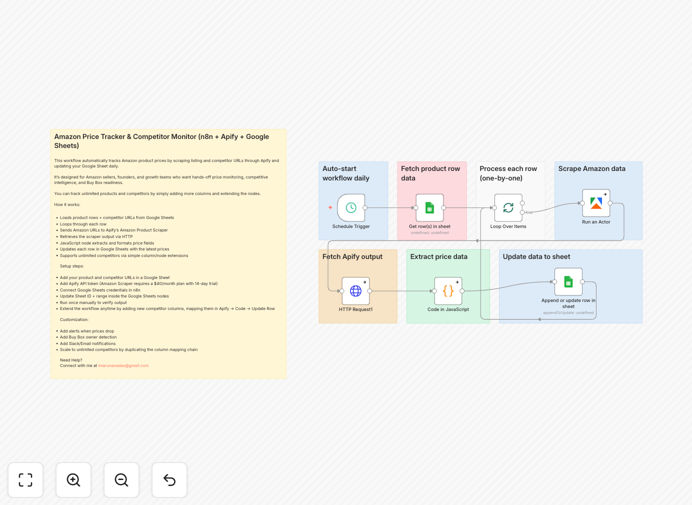Click the 'Loops through each row' bullet
The width and height of the screenshot is (692, 505).
tap(83, 224)
